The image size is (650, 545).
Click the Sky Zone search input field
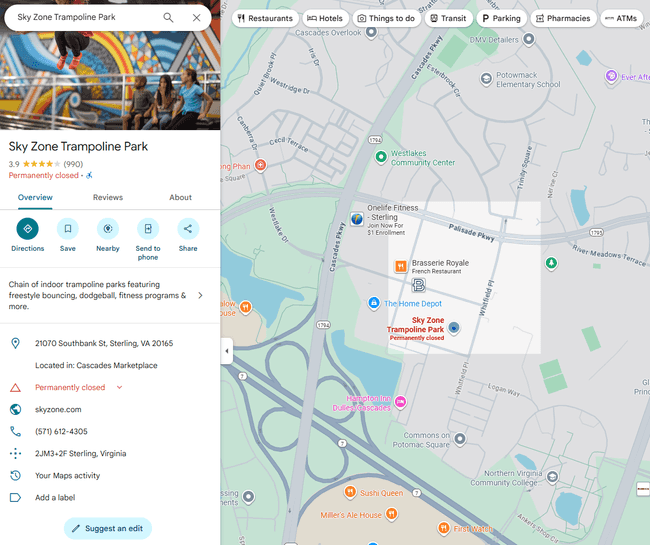(x=85, y=18)
